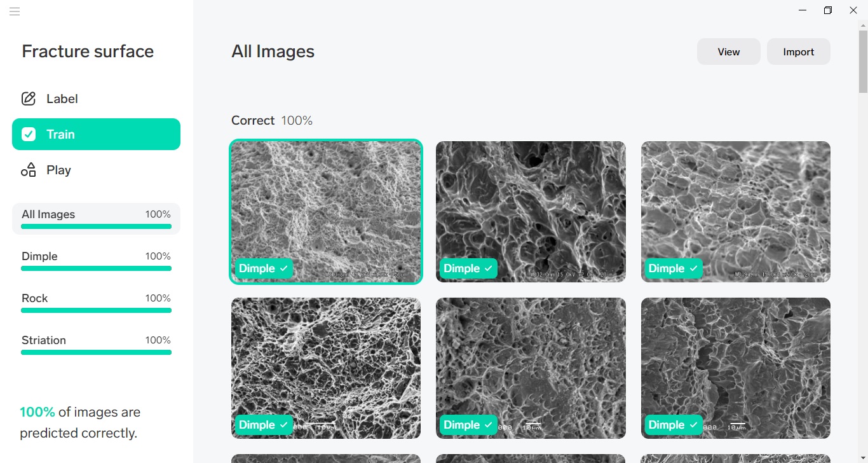868x463 pixels.
Task: Click the Label pencil icon
Action: tap(29, 99)
